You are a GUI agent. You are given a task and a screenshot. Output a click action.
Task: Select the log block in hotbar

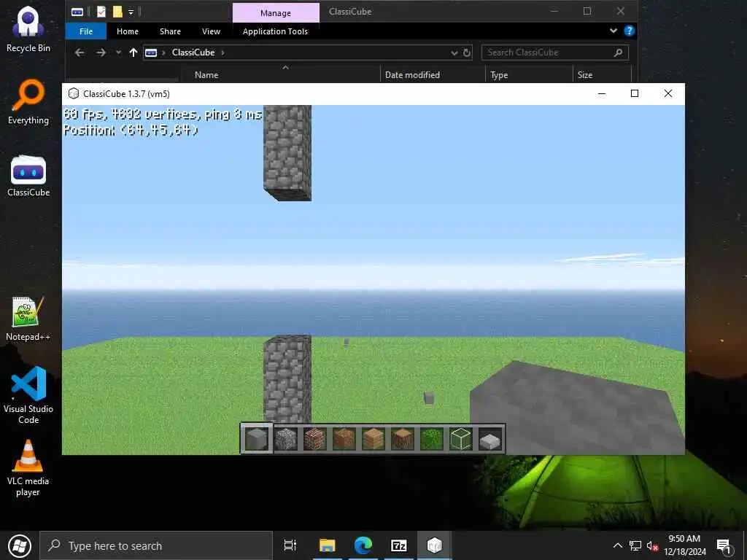(x=402, y=438)
